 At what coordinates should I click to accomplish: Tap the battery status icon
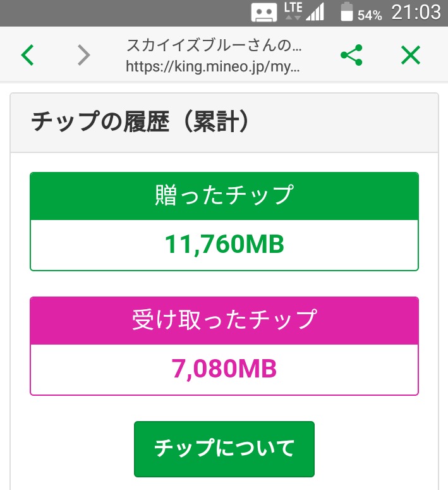[346, 13]
